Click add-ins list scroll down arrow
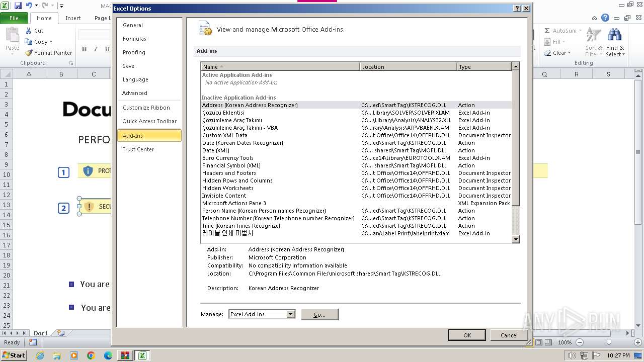This screenshot has width=644, height=362. click(515, 239)
